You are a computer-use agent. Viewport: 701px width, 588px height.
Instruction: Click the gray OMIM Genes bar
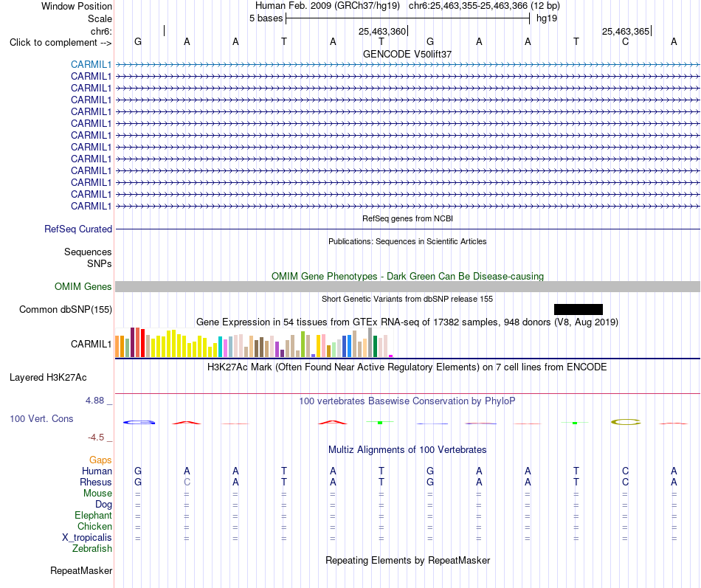coord(407,286)
